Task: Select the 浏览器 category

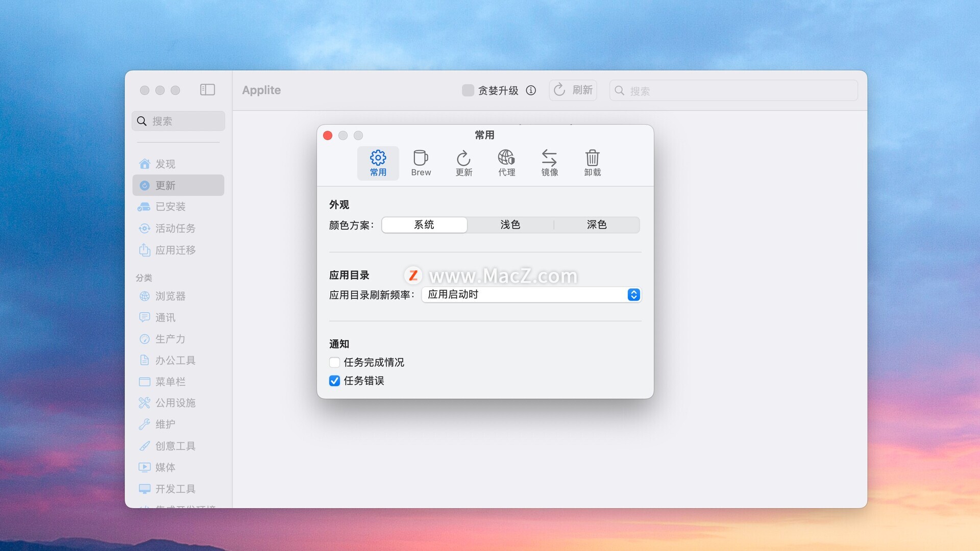Action: pos(170,296)
